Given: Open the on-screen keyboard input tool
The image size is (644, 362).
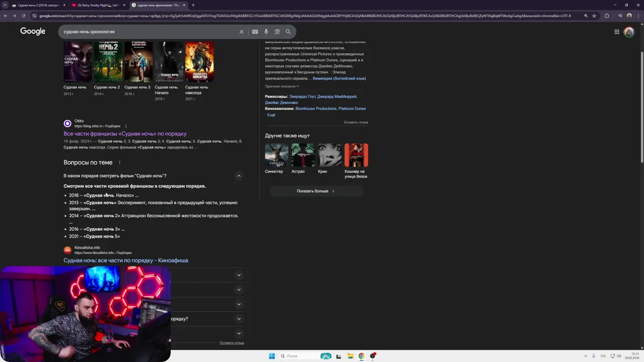Looking at the screenshot, I should (x=255, y=32).
